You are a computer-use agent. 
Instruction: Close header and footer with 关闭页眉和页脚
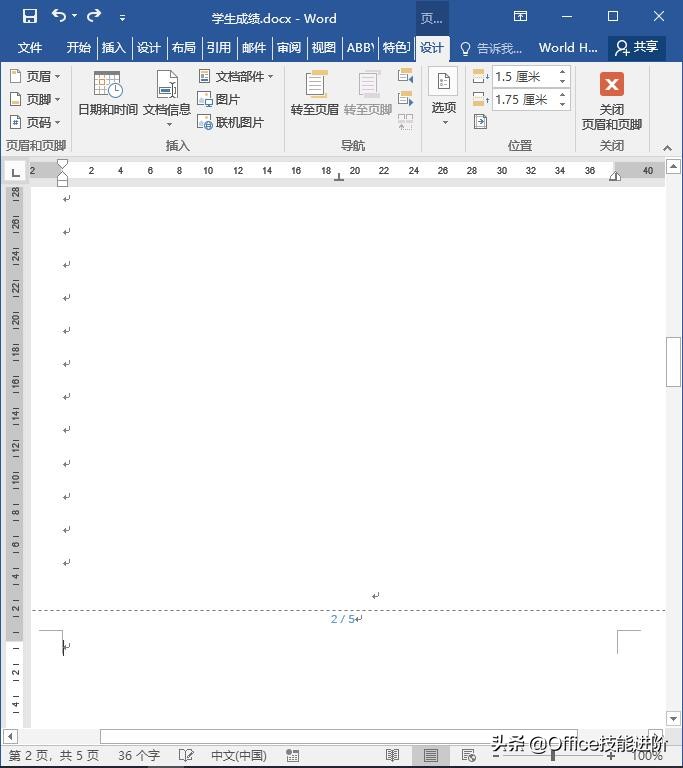pos(611,100)
